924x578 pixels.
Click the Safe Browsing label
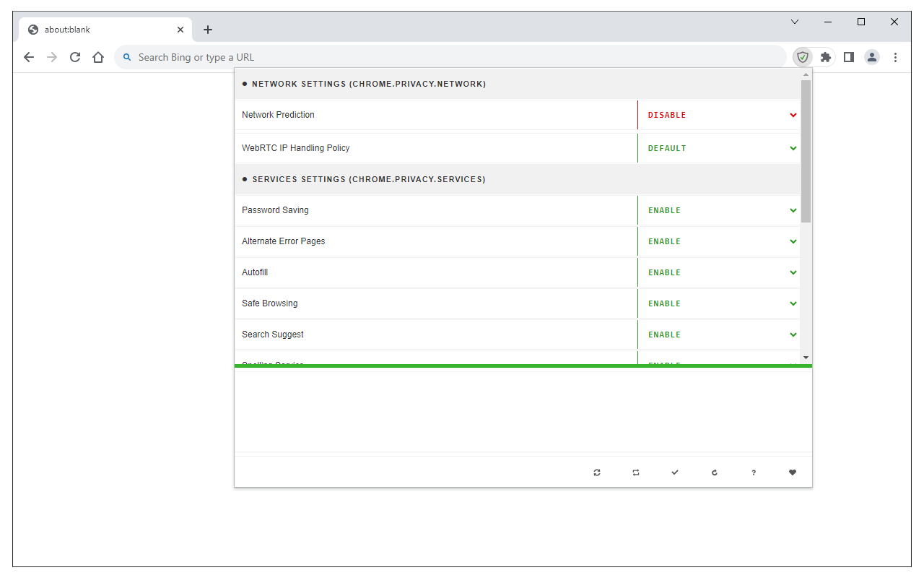[269, 303]
